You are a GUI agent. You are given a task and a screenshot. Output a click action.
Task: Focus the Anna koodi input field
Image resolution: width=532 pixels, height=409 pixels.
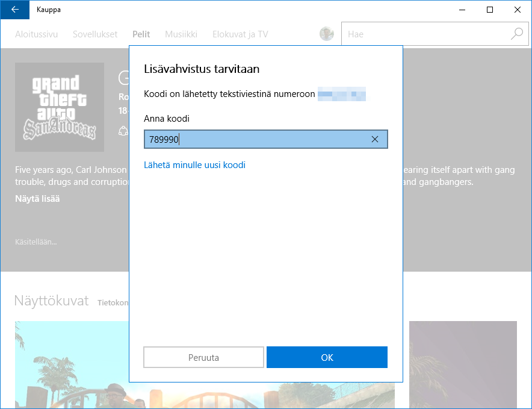click(259, 140)
